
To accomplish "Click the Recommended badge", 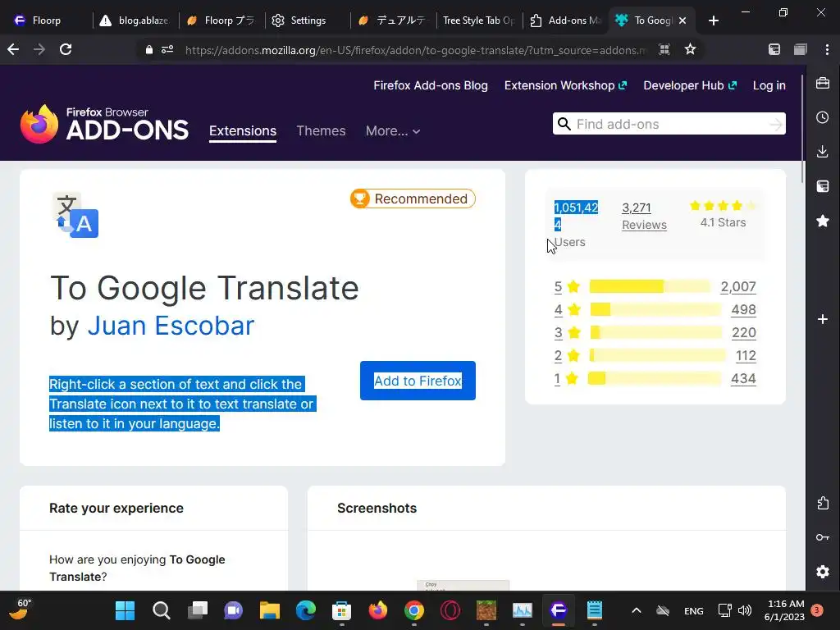I will pyautogui.click(x=413, y=199).
